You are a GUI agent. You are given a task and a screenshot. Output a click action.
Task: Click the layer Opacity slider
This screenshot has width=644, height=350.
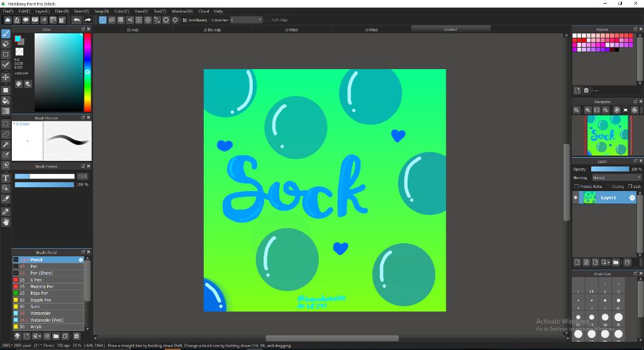point(610,169)
